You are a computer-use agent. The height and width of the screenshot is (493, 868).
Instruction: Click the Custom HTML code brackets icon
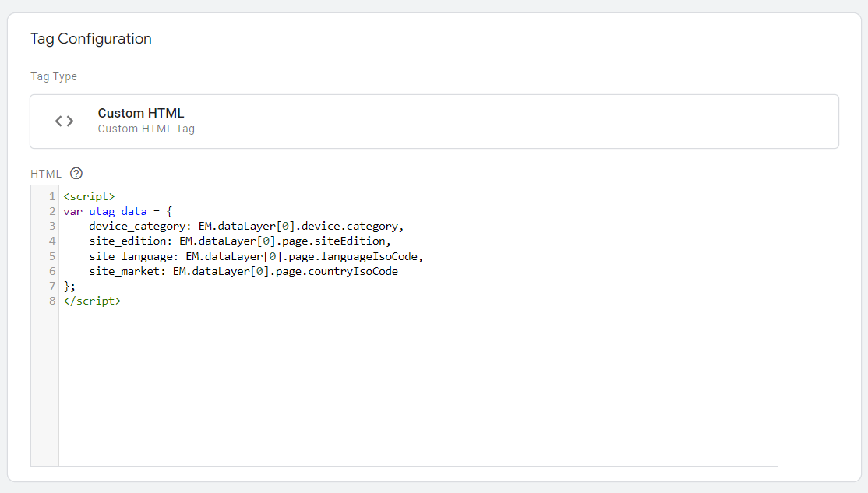pos(64,121)
